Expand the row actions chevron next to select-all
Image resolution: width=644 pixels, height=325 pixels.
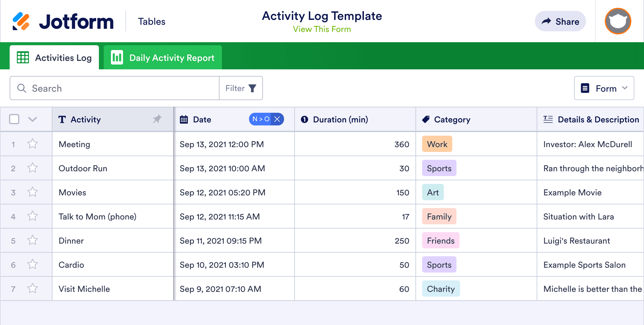click(x=32, y=119)
